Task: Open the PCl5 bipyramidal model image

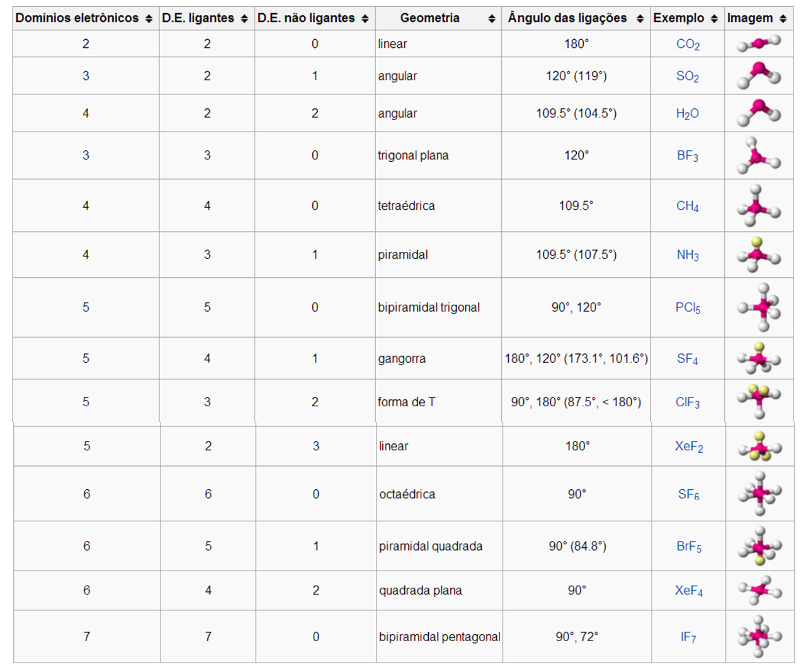Action: pos(759,307)
